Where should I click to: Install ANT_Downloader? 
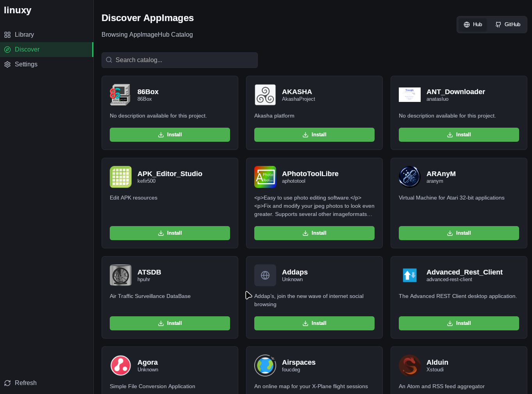coord(459,135)
